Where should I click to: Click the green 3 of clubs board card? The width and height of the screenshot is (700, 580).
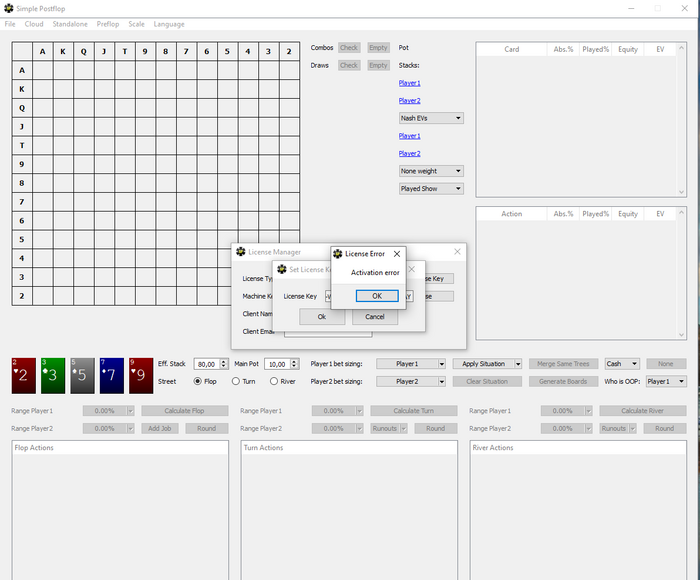[53, 376]
